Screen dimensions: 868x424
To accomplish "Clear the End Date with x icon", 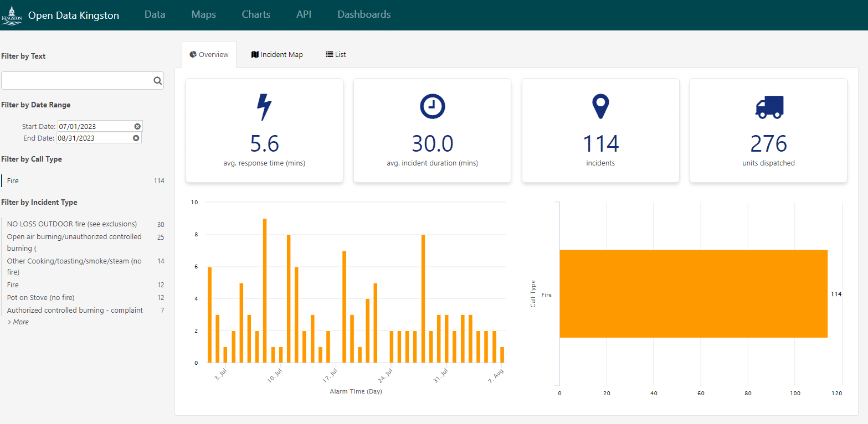I will [x=136, y=138].
